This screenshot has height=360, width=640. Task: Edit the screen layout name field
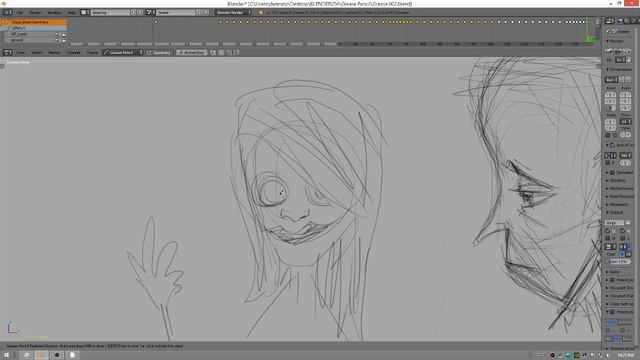click(x=110, y=13)
